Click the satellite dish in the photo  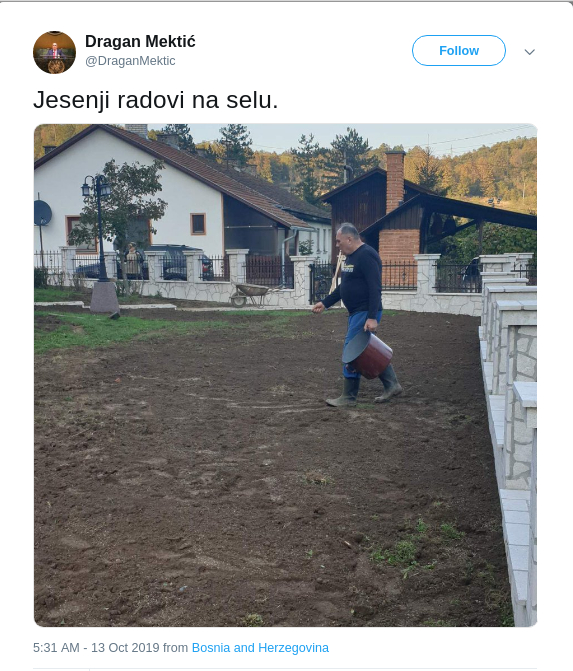click(42, 213)
